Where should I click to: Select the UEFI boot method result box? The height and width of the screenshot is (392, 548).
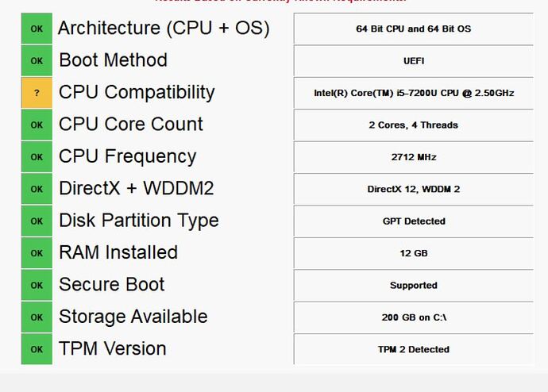(414, 61)
